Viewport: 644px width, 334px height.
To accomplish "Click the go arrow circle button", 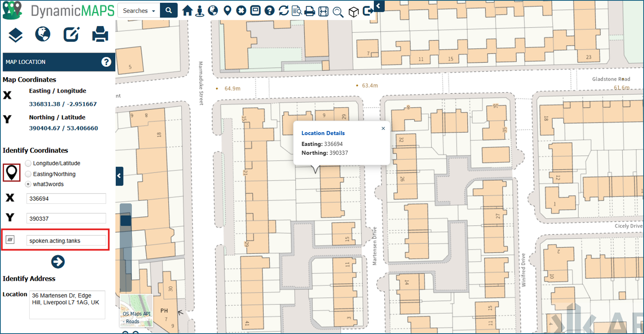I will coord(58,262).
